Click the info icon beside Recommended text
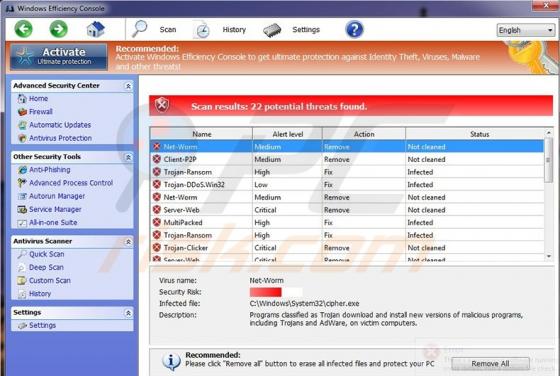 pyautogui.click(x=171, y=361)
